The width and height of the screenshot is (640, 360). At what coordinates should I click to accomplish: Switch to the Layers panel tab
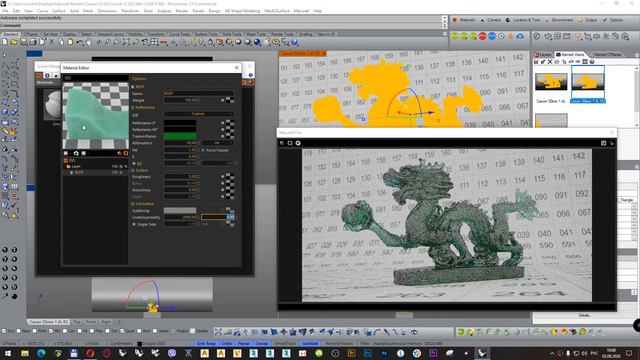543,54
